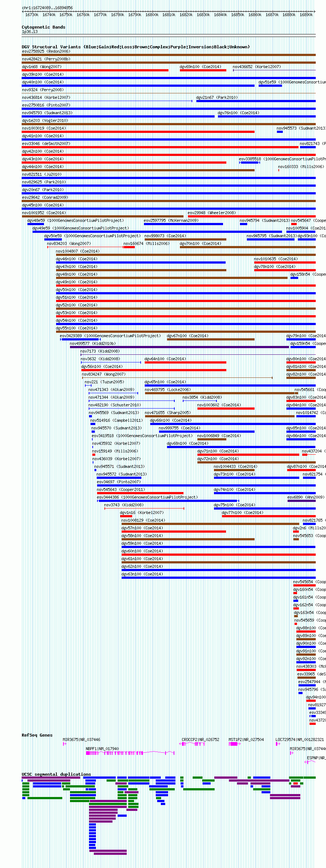Open variant esv3385518 label

point(282,159)
